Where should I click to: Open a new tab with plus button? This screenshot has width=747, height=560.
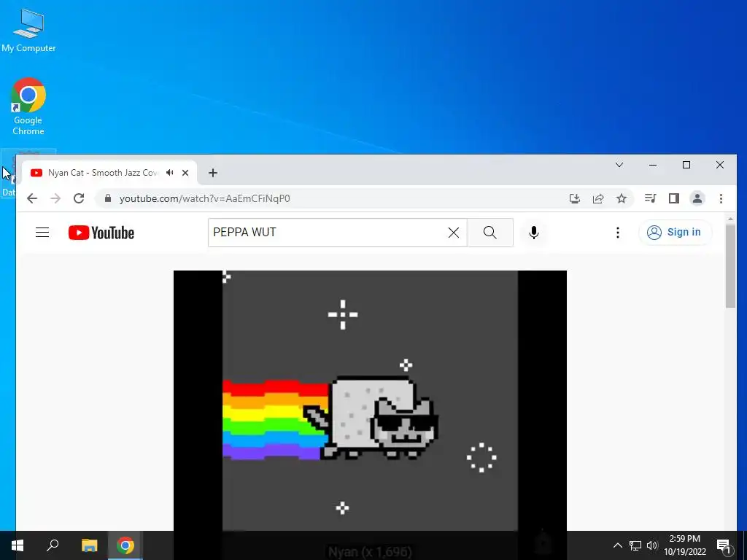coord(213,173)
